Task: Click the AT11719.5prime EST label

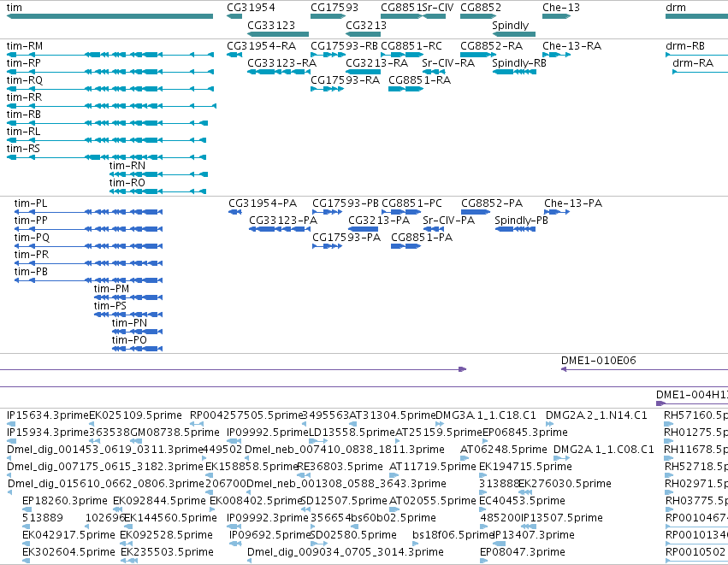Action: tap(433, 466)
